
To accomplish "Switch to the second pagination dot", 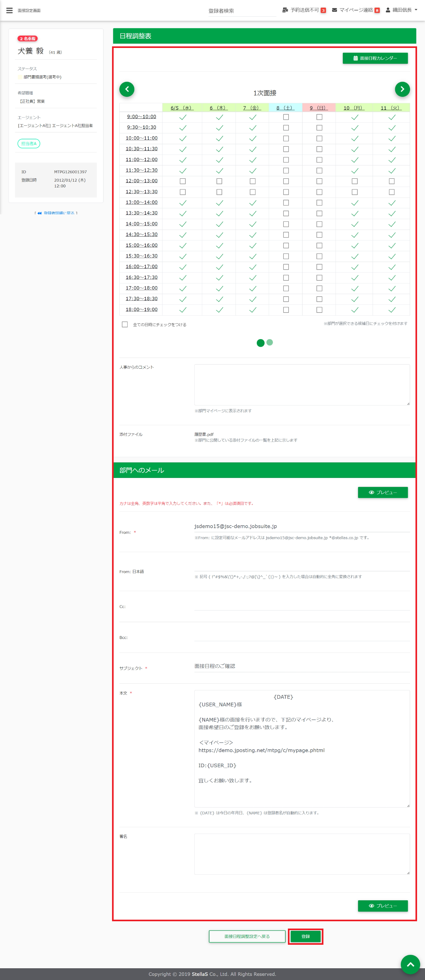I will [x=269, y=342].
